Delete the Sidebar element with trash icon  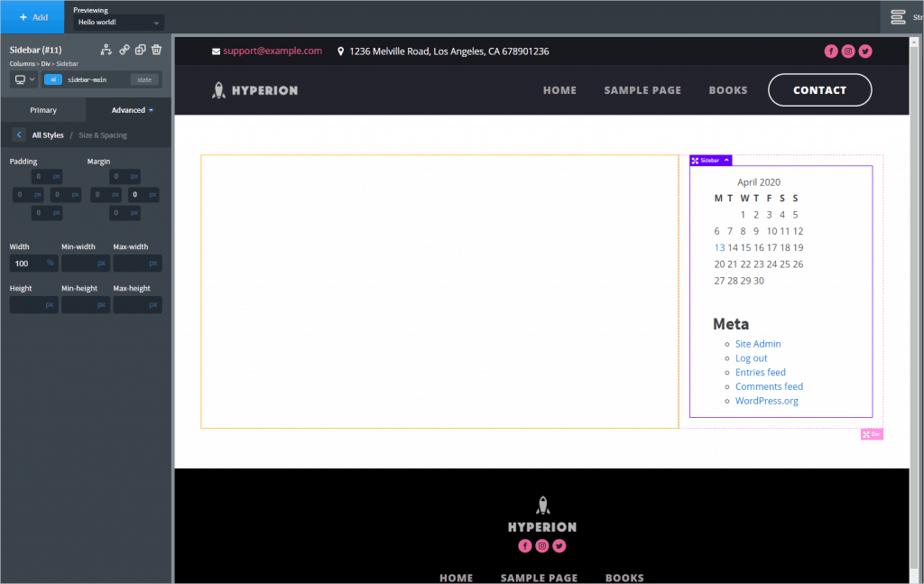156,50
